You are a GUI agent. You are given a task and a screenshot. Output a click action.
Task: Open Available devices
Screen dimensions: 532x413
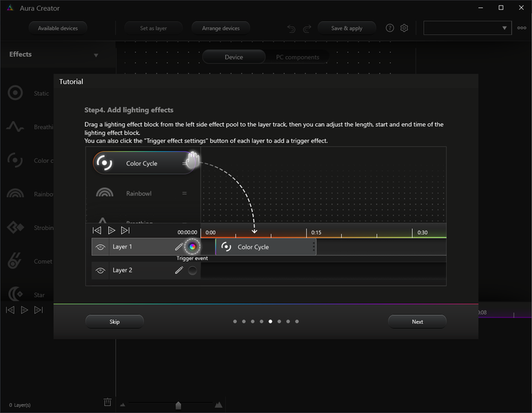point(58,28)
